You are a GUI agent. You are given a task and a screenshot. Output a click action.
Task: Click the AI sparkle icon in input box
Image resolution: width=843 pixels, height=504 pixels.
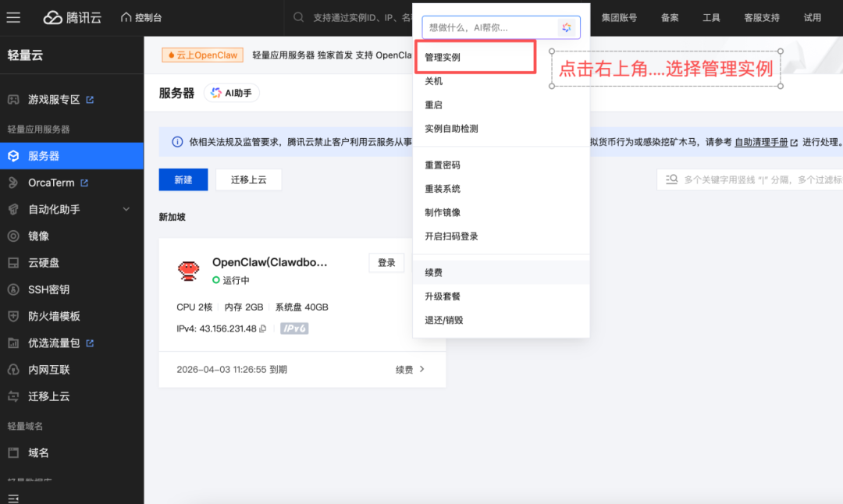coord(567,27)
